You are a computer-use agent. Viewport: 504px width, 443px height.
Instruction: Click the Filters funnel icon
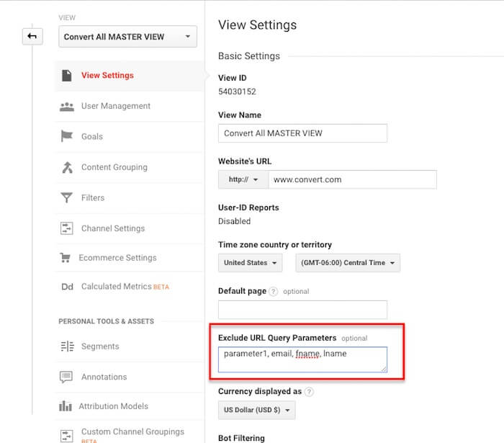click(66, 197)
